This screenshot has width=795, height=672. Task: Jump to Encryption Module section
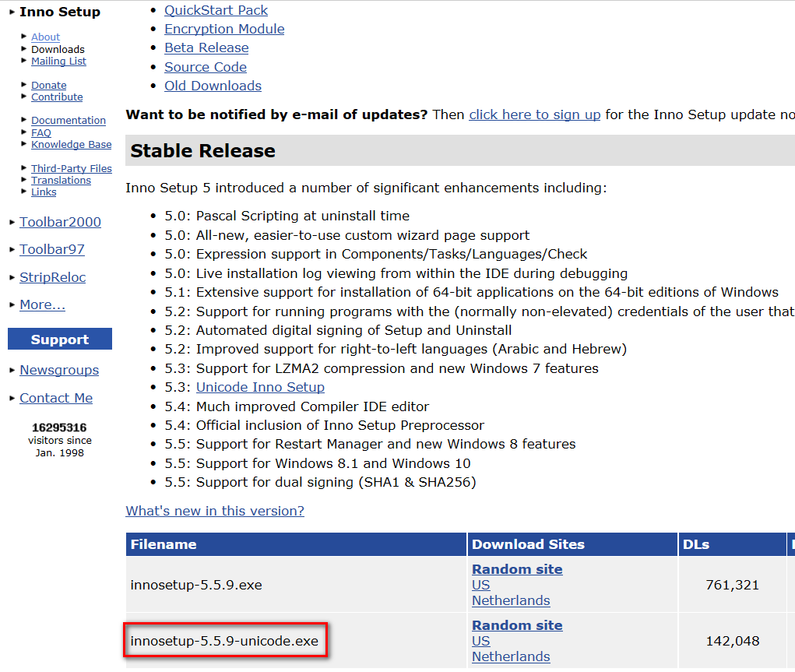[x=224, y=29]
